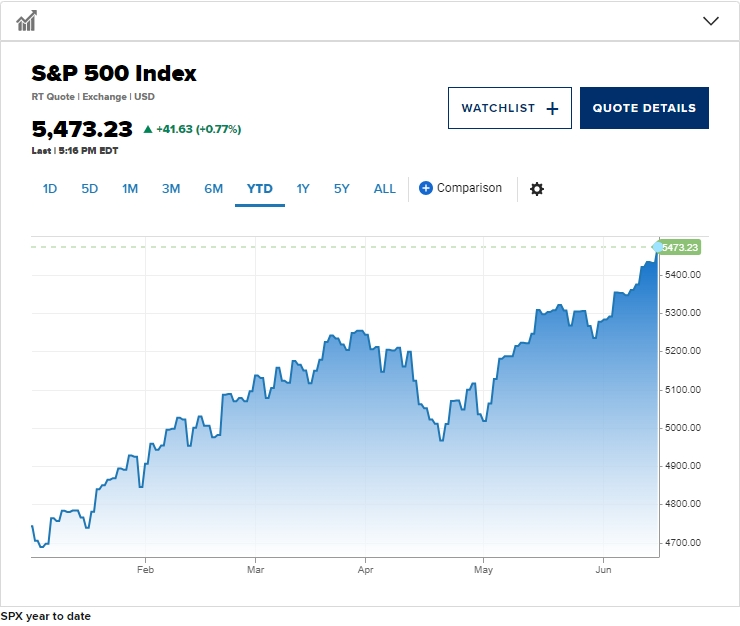Open chart settings gear icon
This screenshot has width=740, height=626.
537,189
